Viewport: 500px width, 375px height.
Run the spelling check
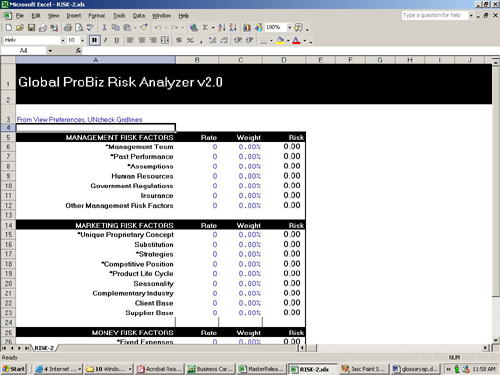tap(90, 28)
